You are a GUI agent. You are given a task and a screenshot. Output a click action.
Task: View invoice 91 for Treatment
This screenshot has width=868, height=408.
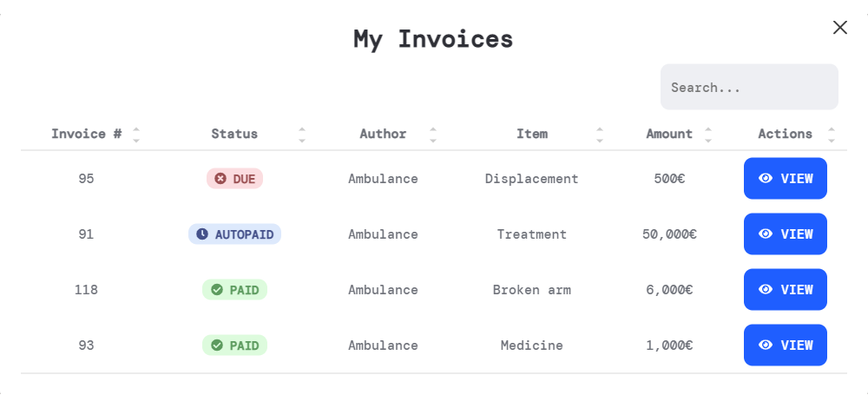pyautogui.click(x=785, y=234)
